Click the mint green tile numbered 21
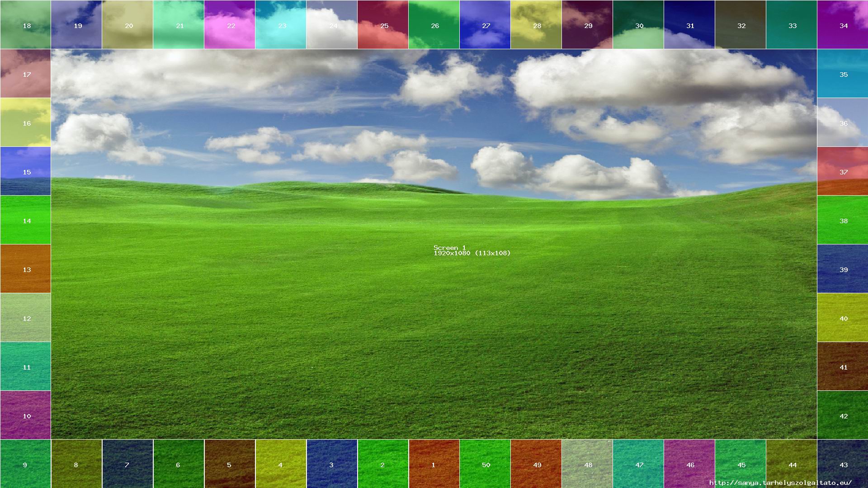Image resolution: width=868 pixels, height=488 pixels. [179, 24]
